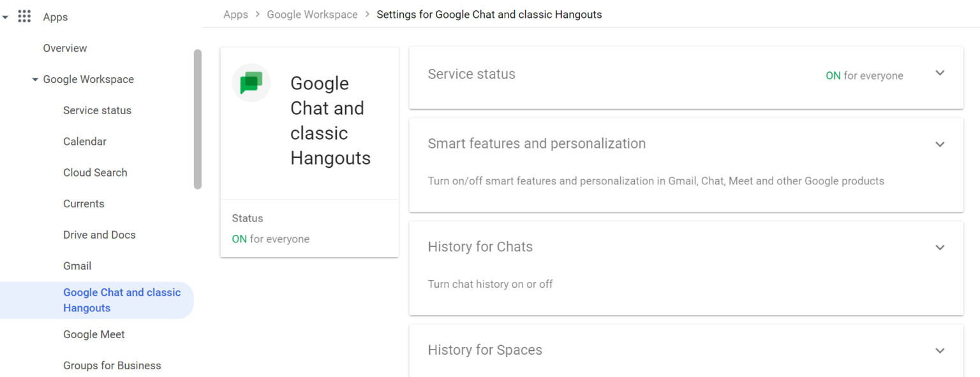
Task: Click the Google Chat and classic Hangouts logo
Action: coord(251,82)
